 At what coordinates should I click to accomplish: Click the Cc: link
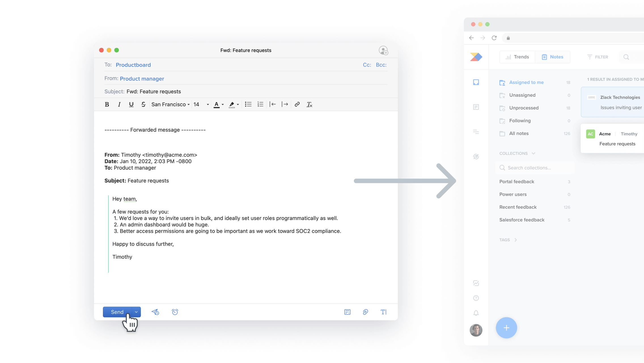367,65
